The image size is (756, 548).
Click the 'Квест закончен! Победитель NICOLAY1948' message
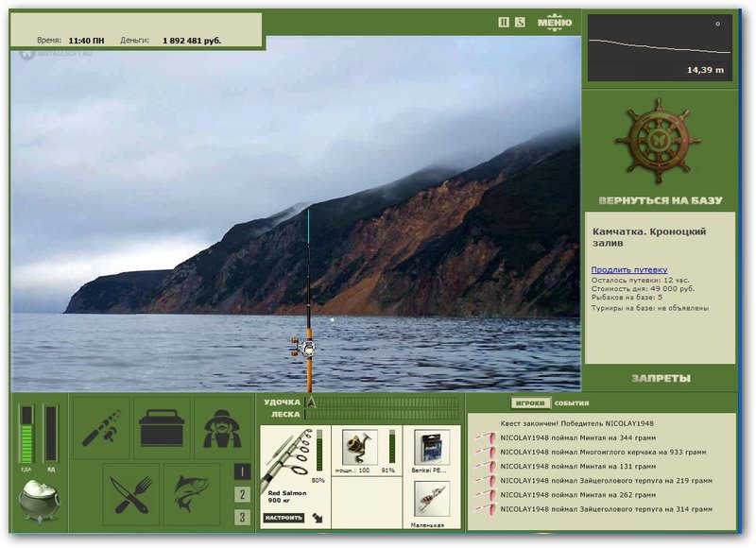(x=576, y=423)
